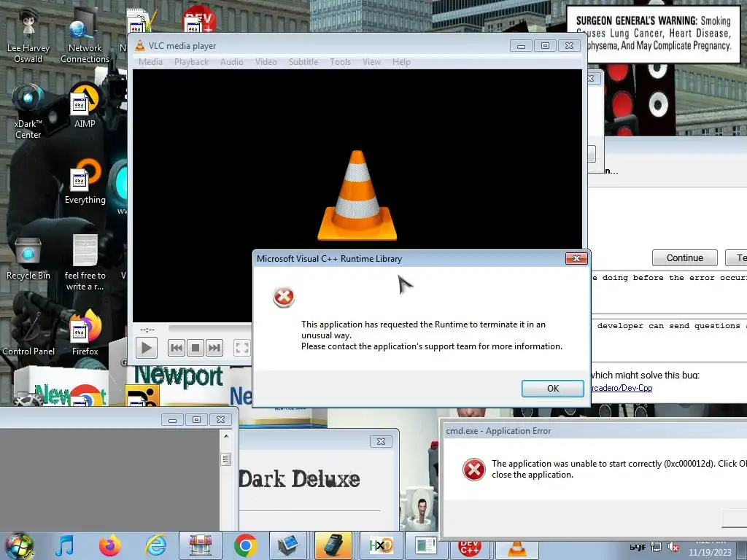
Task: Toggle VLC fullscreen mode
Action: [242, 348]
